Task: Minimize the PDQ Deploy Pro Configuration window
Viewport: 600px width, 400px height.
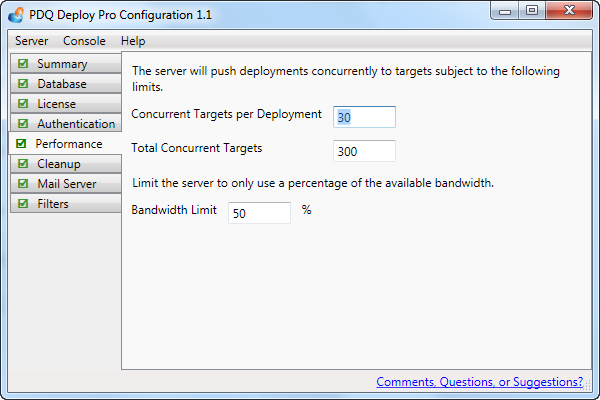Action: click(x=505, y=11)
